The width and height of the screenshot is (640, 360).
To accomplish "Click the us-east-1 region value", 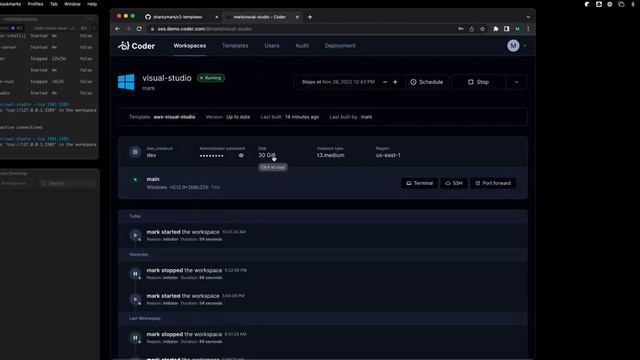I will pos(388,155).
